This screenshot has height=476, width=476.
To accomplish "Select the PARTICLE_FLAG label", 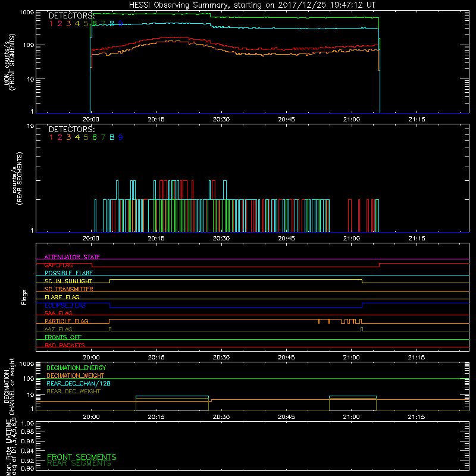I will (67, 321).
